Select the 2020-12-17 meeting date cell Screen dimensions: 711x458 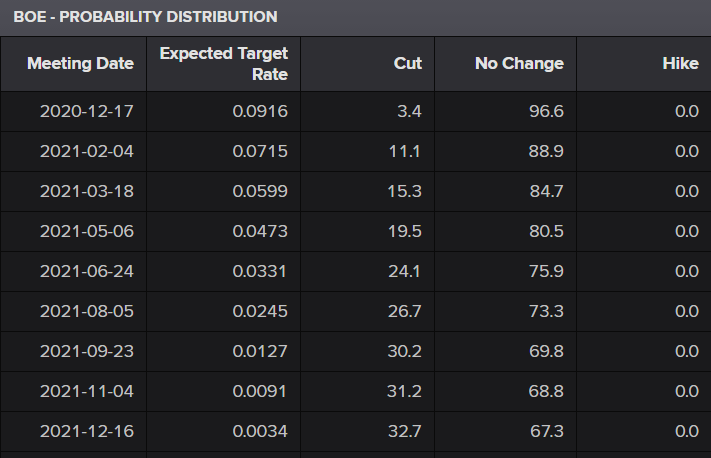[x=73, y=112]
